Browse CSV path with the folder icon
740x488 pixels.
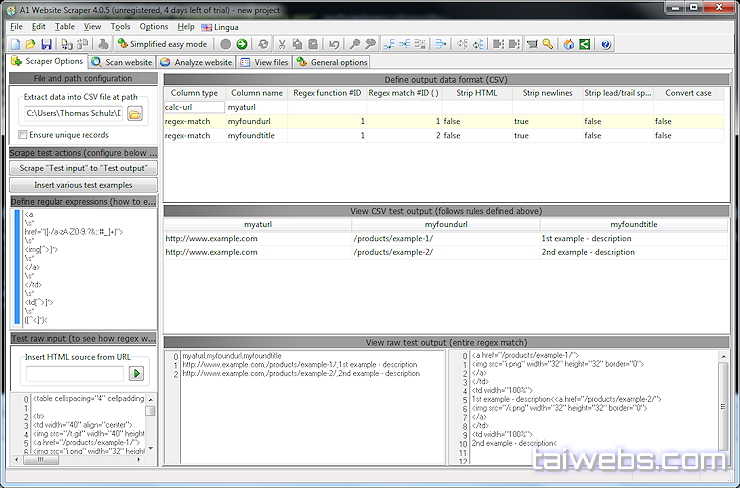pyautogui.click(x=135, y=113)
